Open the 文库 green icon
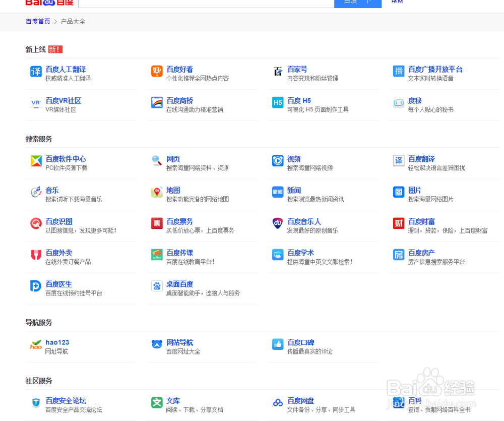Image resolution: width=504 pixels, height=421 pixels. 157,403
